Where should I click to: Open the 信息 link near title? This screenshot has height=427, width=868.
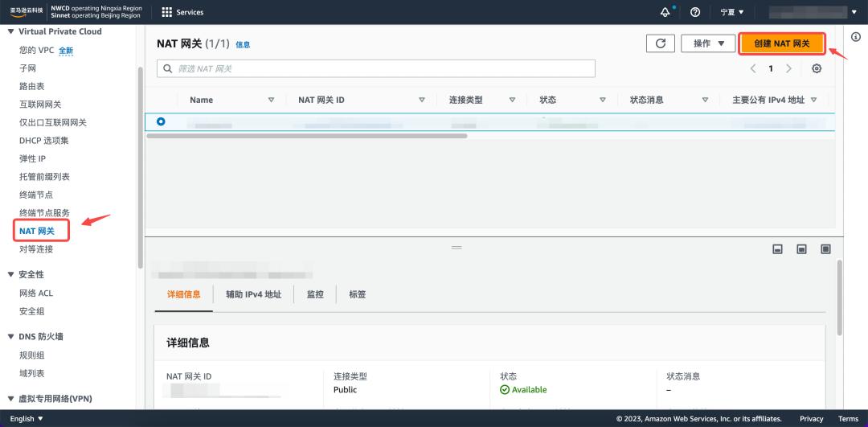coord(243,45)
